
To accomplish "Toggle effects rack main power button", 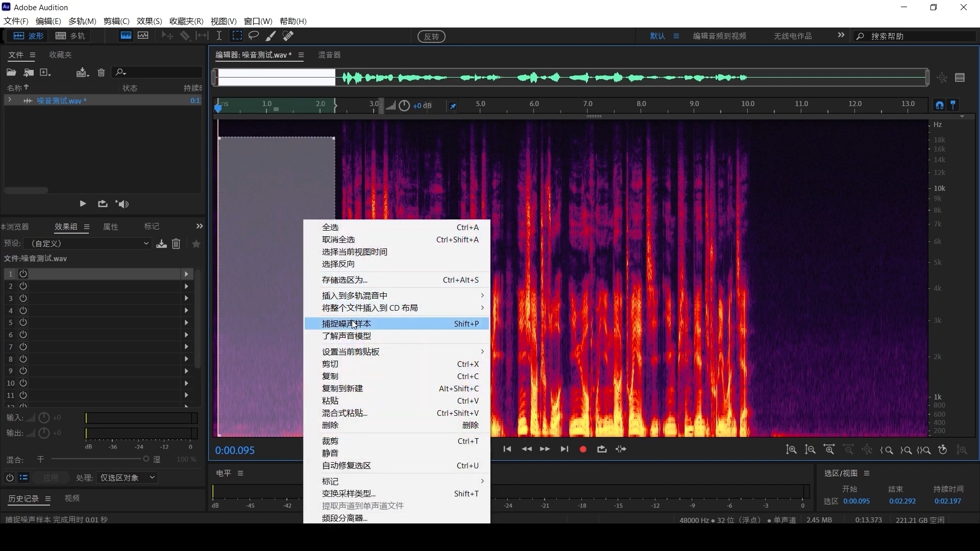I will pyautogui.click(x=9, y=478).
